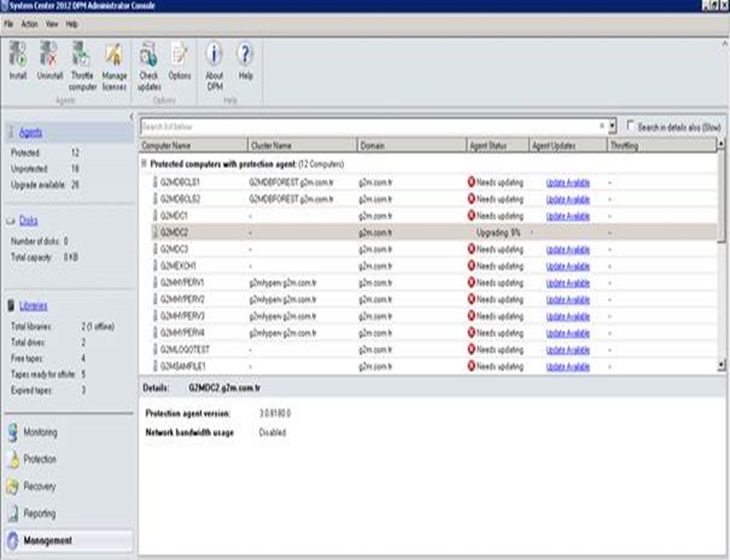
Task: Click scroll up arrow of computer list
Action: 721,144
